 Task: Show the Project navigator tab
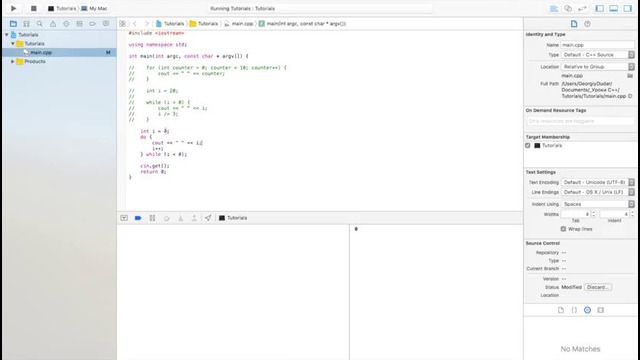tap(13, 24)
